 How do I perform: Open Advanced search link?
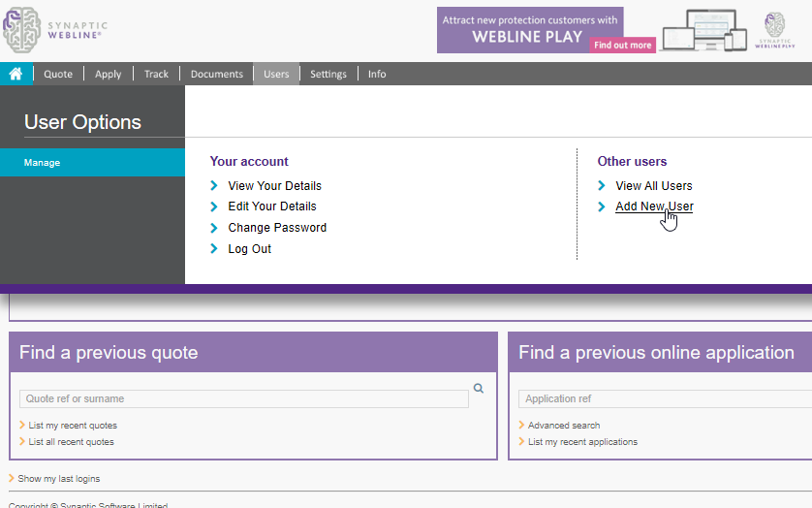click(x=564, y=425)
